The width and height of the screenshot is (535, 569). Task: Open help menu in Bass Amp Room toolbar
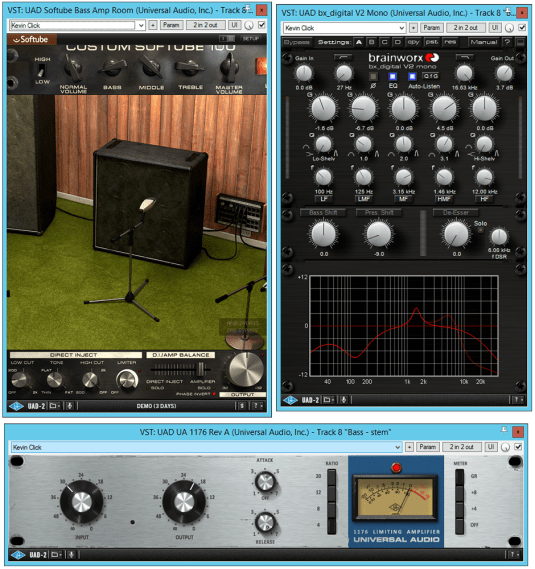coord(257,406)
